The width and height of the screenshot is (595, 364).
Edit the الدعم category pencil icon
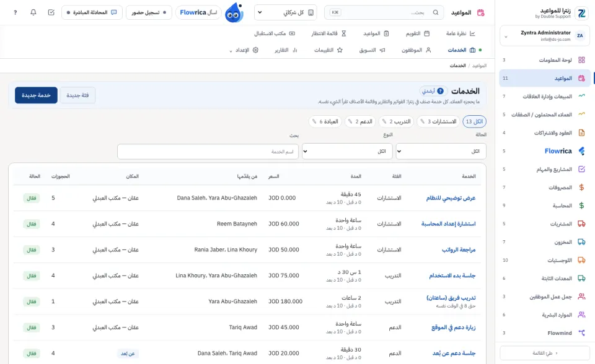350,121
